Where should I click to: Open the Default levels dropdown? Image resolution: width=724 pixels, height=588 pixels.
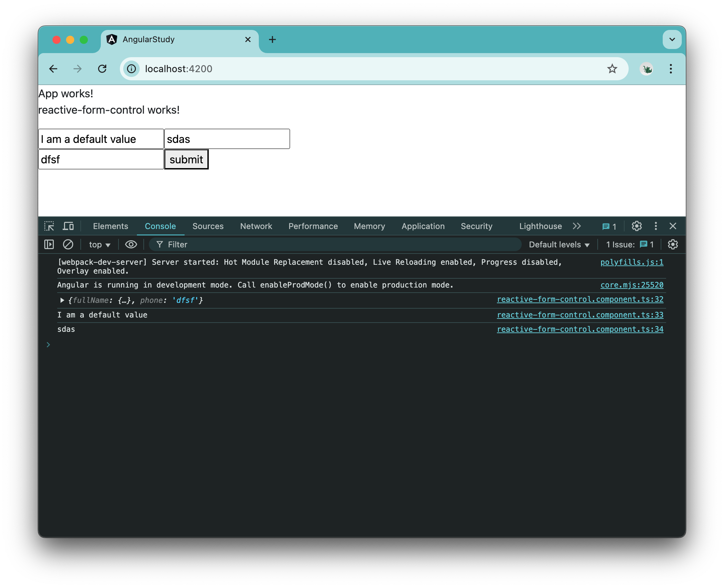558,244
